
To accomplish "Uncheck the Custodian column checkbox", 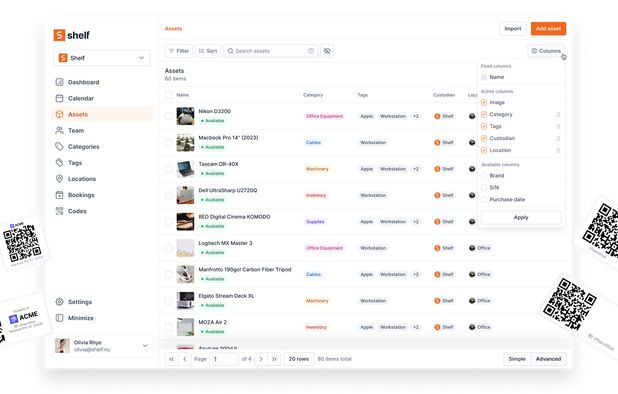I will click(x=484, y=138).
